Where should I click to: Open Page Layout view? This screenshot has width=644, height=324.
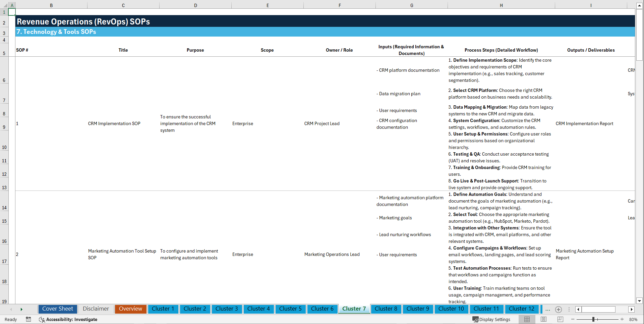pos(543,319)
